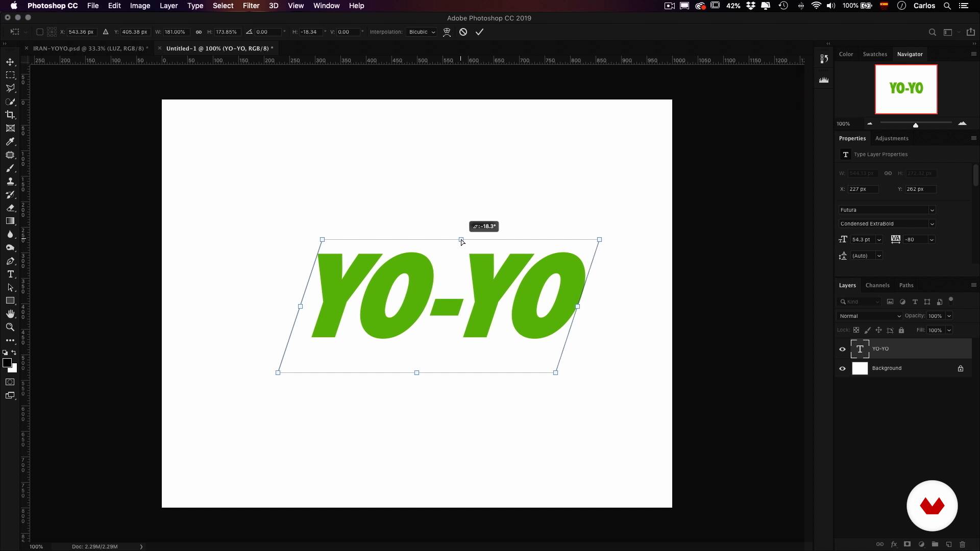980x551 pixels.
Task: Select the Eyedropper tool
Action: (10, 142)
